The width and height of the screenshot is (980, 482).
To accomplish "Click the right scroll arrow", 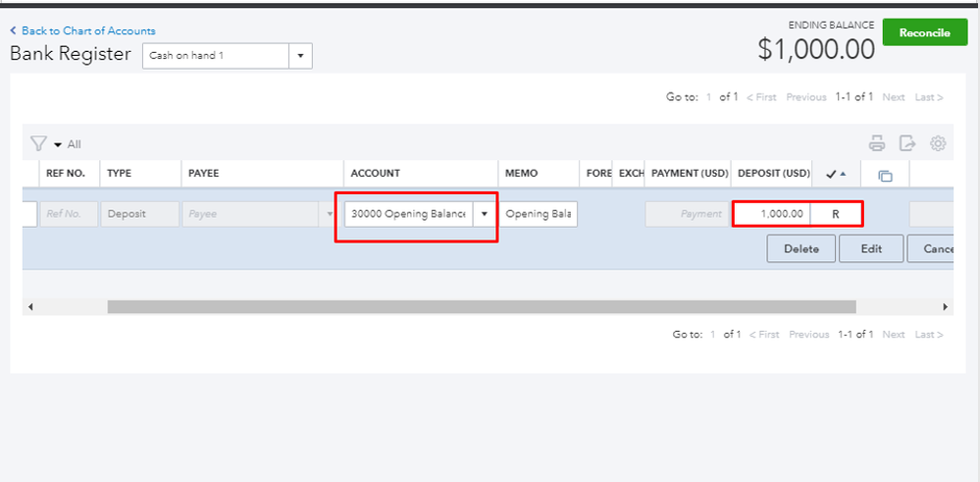I will coord(945,307).
